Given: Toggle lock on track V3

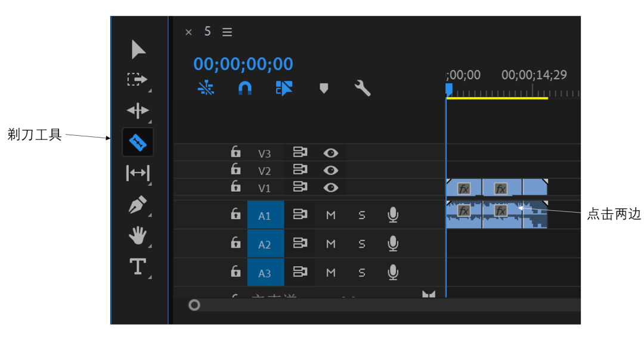Looking at the screenshot, I should 236,152.
